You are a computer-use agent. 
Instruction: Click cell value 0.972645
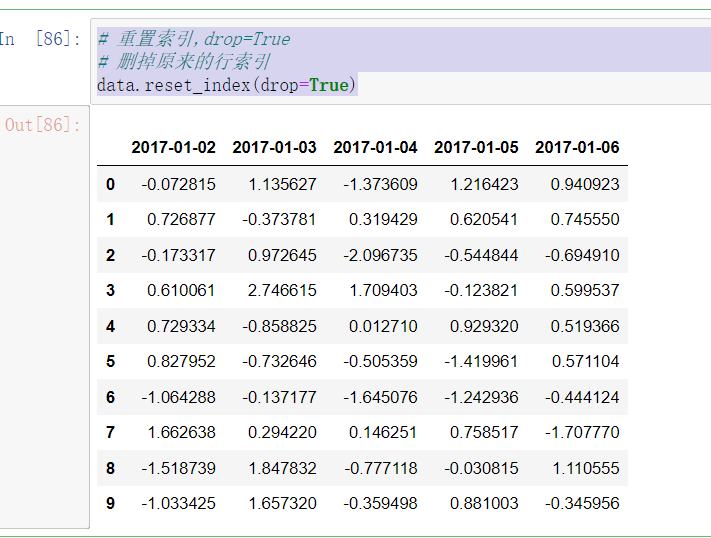coord(282,255)
